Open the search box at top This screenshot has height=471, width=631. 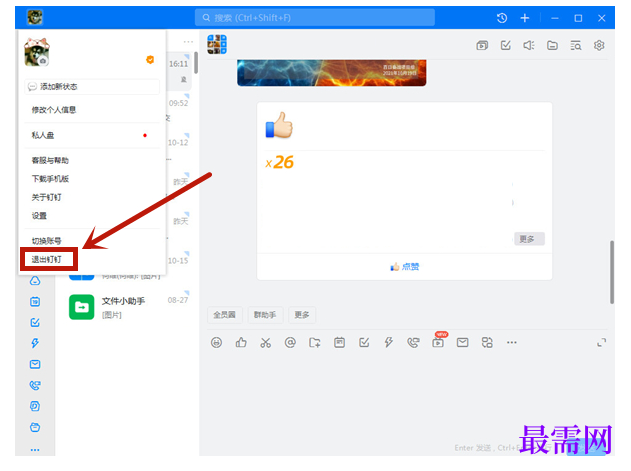315,18
